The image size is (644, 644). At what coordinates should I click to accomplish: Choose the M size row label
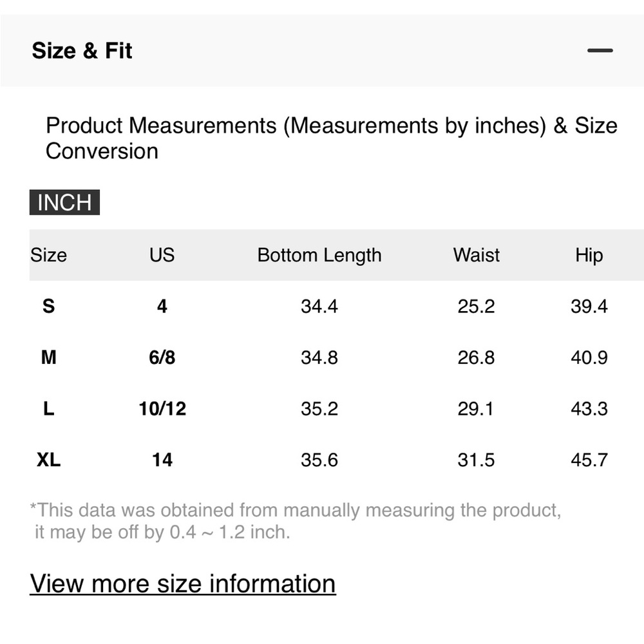[48, 357]
